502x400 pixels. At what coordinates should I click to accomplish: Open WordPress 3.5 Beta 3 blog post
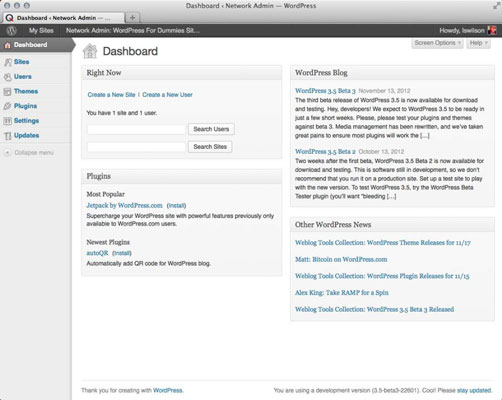tap(325, 91)
